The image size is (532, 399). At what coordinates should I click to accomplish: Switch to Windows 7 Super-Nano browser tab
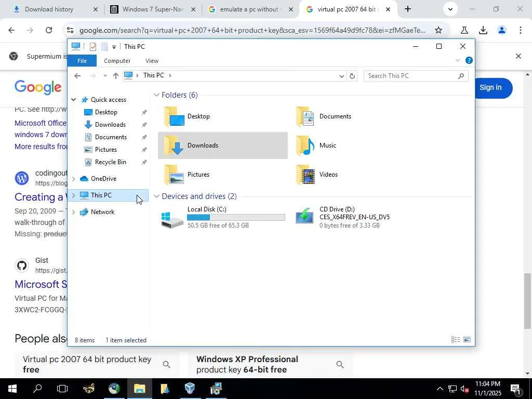[x=153, y=9]
